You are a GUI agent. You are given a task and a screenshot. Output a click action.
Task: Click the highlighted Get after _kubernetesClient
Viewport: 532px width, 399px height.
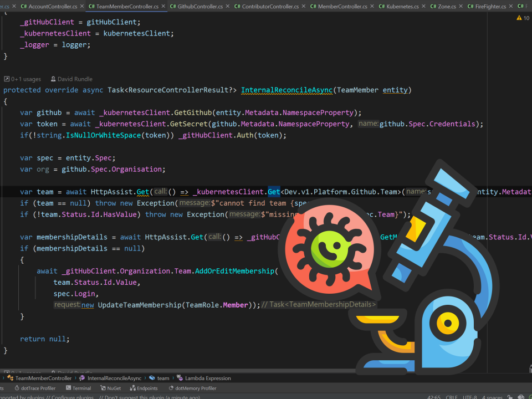(274, 192)
